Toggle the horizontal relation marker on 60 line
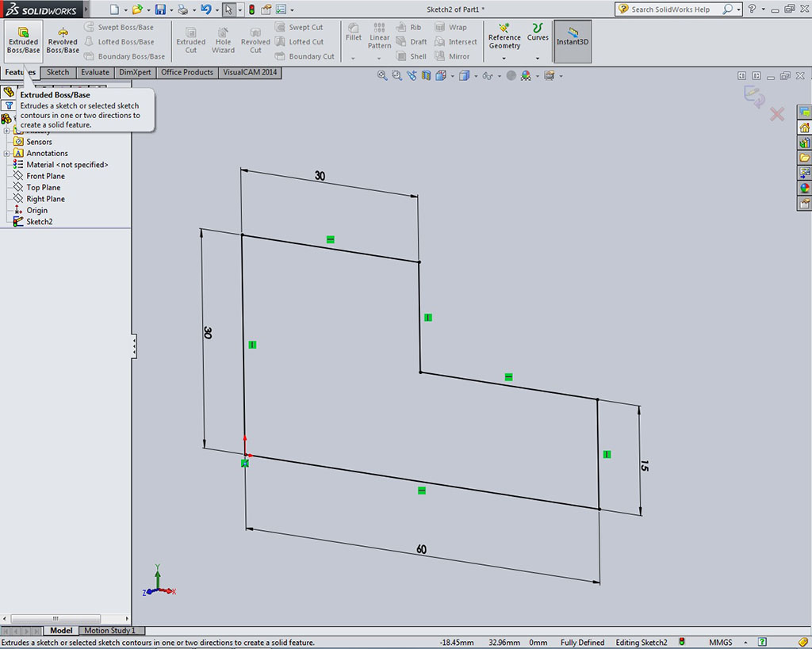This screenshot has height=649, width=812. 421,491
